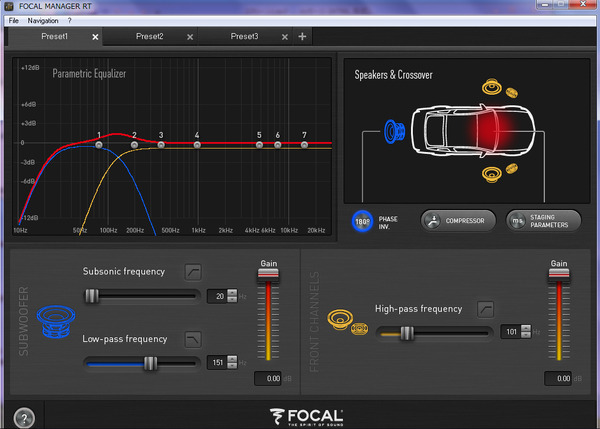The height and width of the screenshot is (429, 600).
Task: Click the low-pass frequency field showing 151
Action: pyautogui.click(x=217, y=362)
